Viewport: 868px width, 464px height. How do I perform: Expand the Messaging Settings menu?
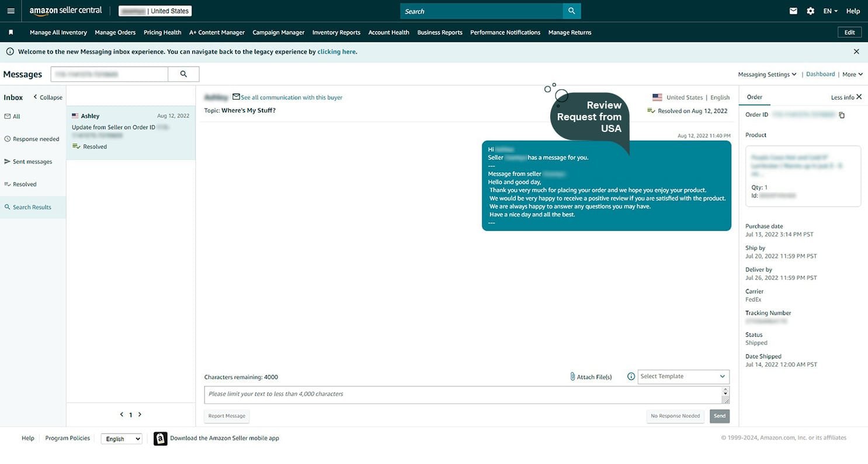(767, 75)
